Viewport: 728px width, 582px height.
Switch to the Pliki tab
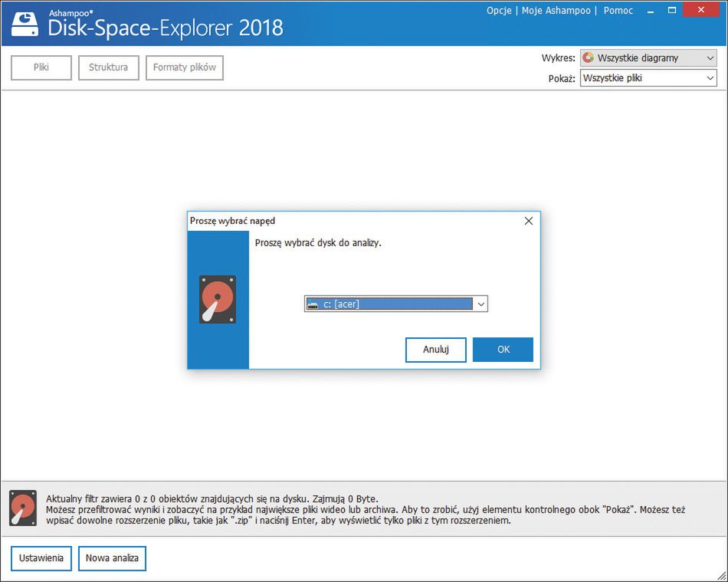[x=41, y=67]
